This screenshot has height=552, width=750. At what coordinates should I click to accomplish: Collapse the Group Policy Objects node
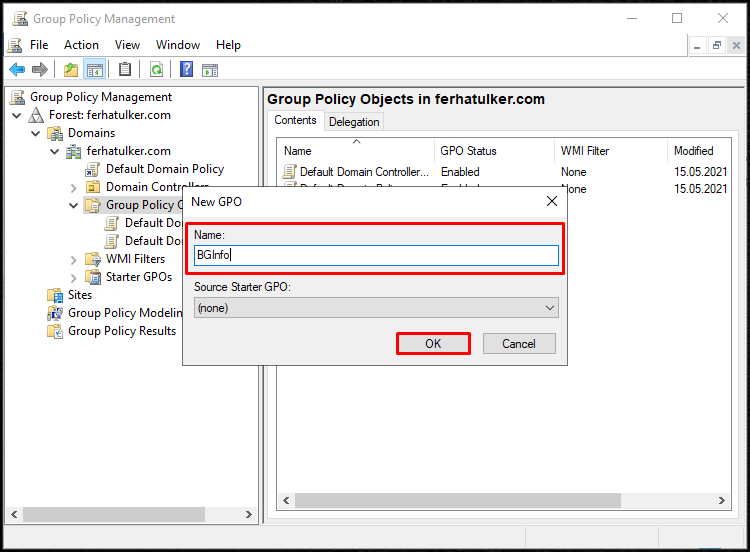73,206
